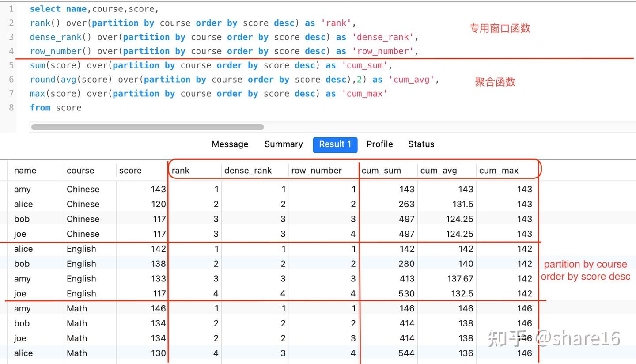Click the 'name' column header
The image size is (636, 364).
click(x=25, y=171)
